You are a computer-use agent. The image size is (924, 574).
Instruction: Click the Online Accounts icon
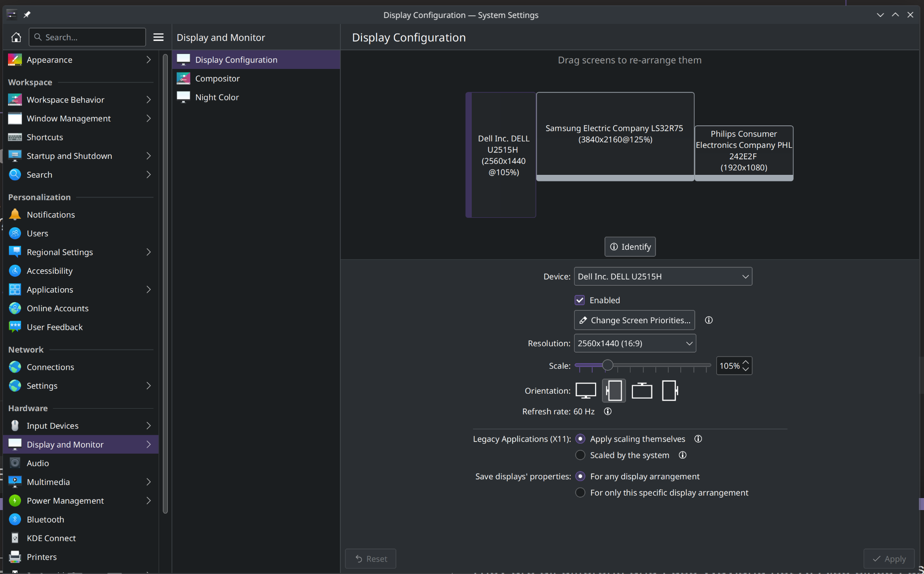pos(15,308)
